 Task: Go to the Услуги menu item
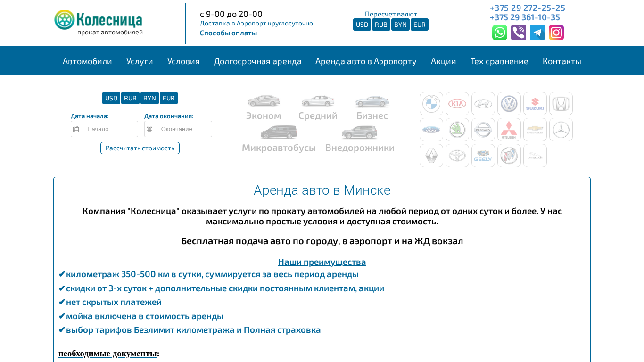(x=140, y=61)
